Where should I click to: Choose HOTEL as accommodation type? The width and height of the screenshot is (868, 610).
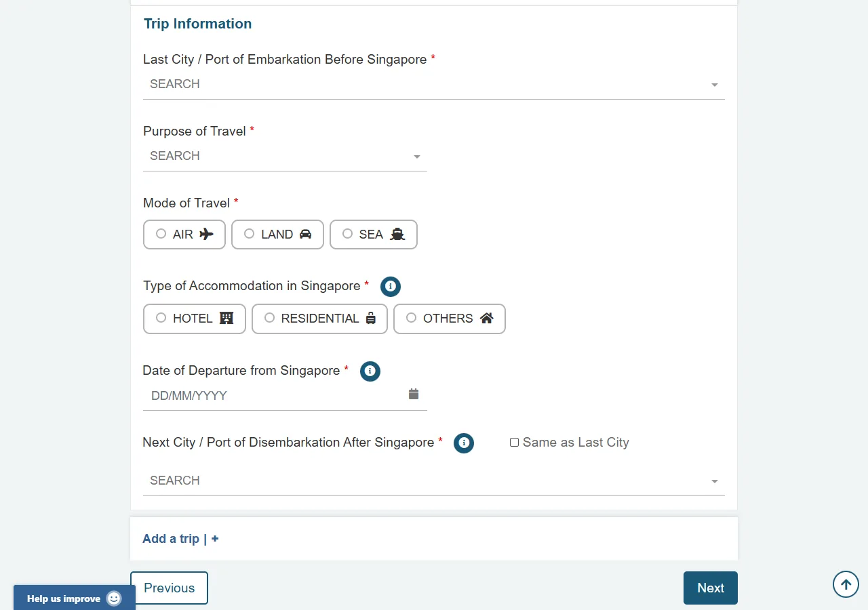click(195, 319)
